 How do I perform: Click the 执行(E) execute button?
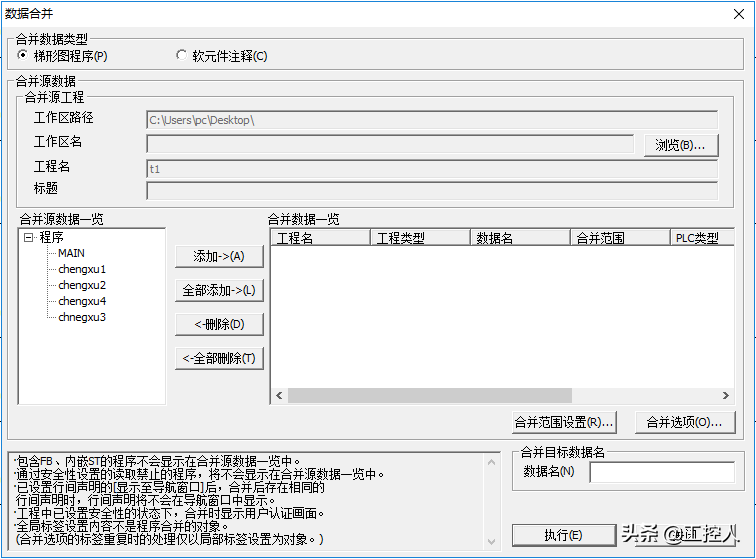[564, 535]
